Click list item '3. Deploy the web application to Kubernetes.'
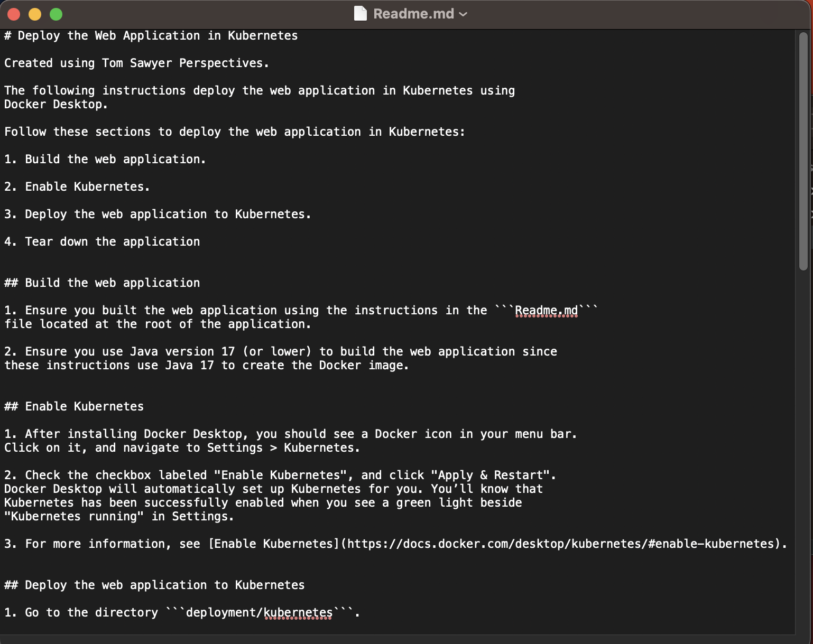The height and width of the screenshot is (644, 813). 158,214
